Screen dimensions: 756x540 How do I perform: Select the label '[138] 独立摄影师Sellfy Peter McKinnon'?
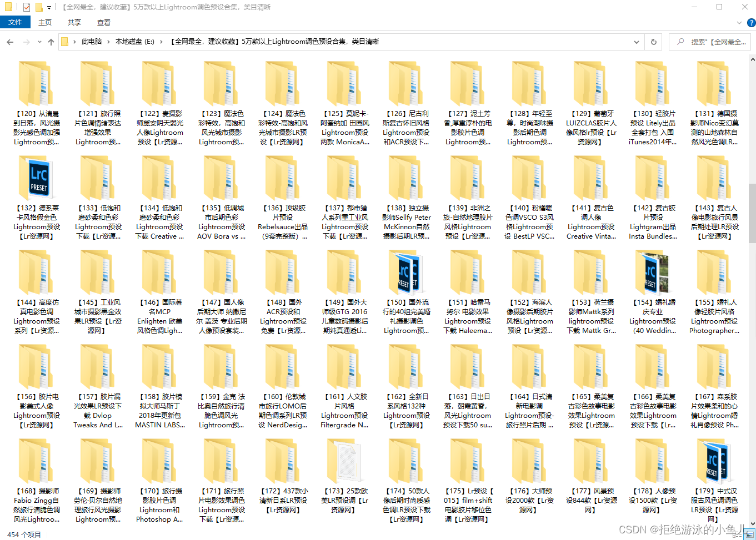[407, 222]
